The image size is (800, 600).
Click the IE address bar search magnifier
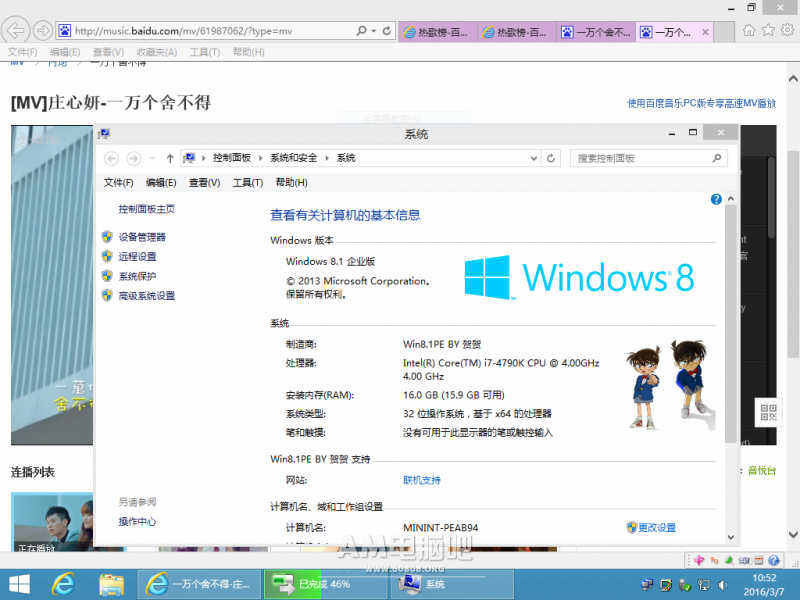361,31
